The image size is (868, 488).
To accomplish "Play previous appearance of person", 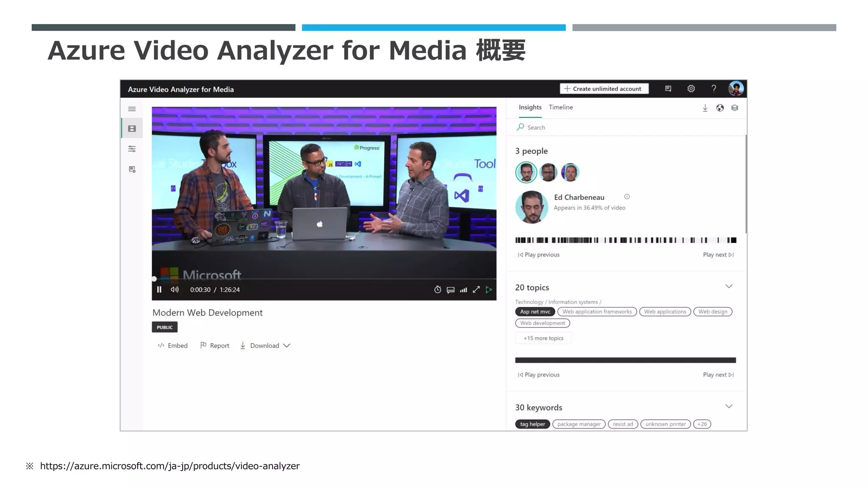I will tap(539, 255).
